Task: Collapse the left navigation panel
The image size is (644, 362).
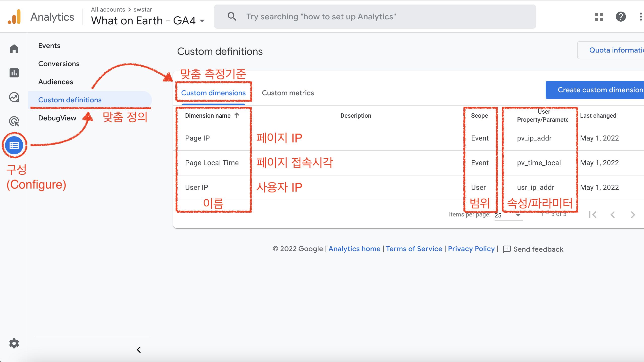Action: point(138,349)
